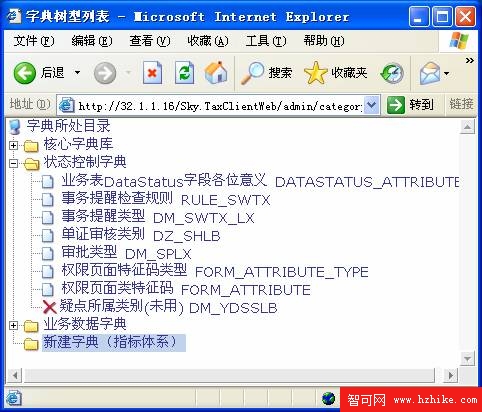Expand the 业务数据字典 folder node
The image size is (482, 412).
[x=13, y=325]
